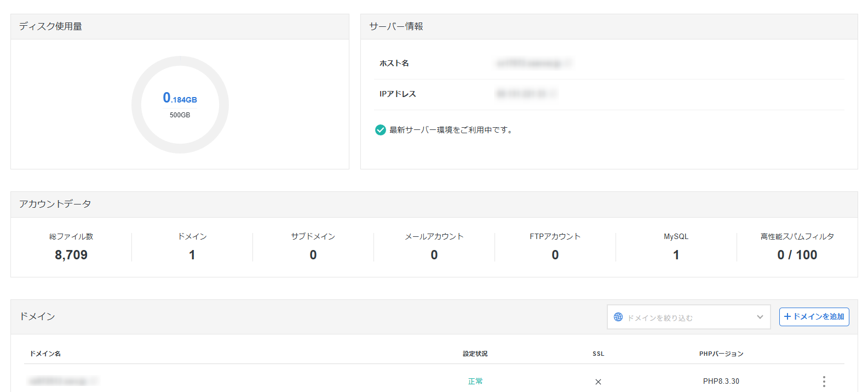Screen dimensions: 868x392
Task: Click the MySQL label
Action: pos(676,237)
